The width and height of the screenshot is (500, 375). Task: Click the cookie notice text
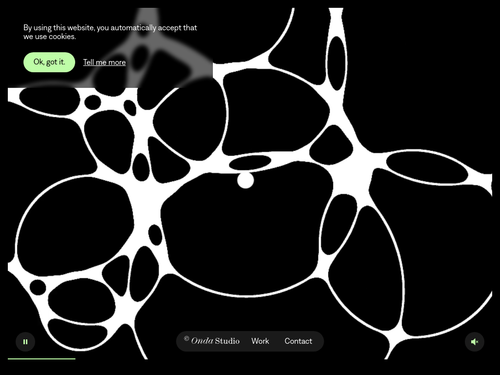(110, 32)
